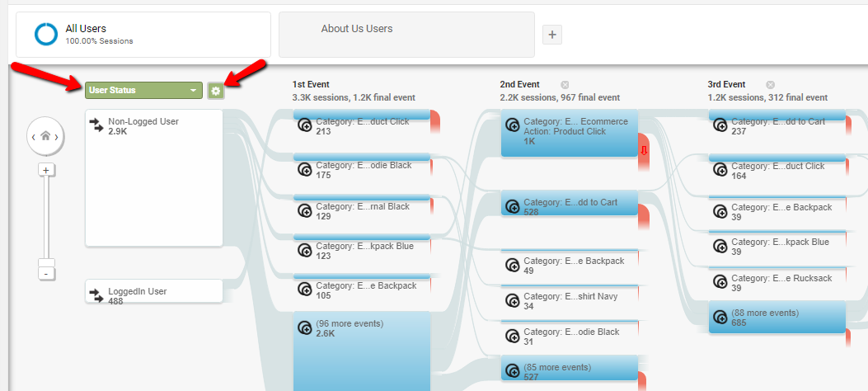Add a new segment with plus button
The width and height of the screenshot is (868, 391).
click(x=552, y=35)
